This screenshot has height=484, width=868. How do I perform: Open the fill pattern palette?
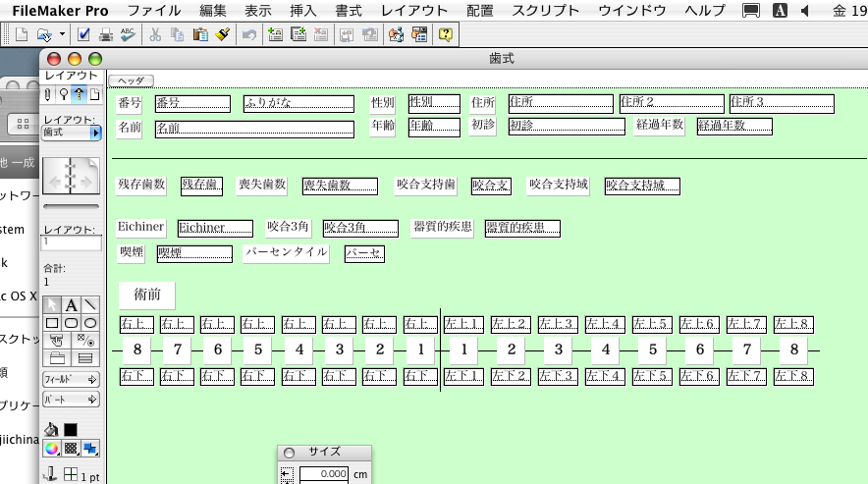[x=71, y=448]
